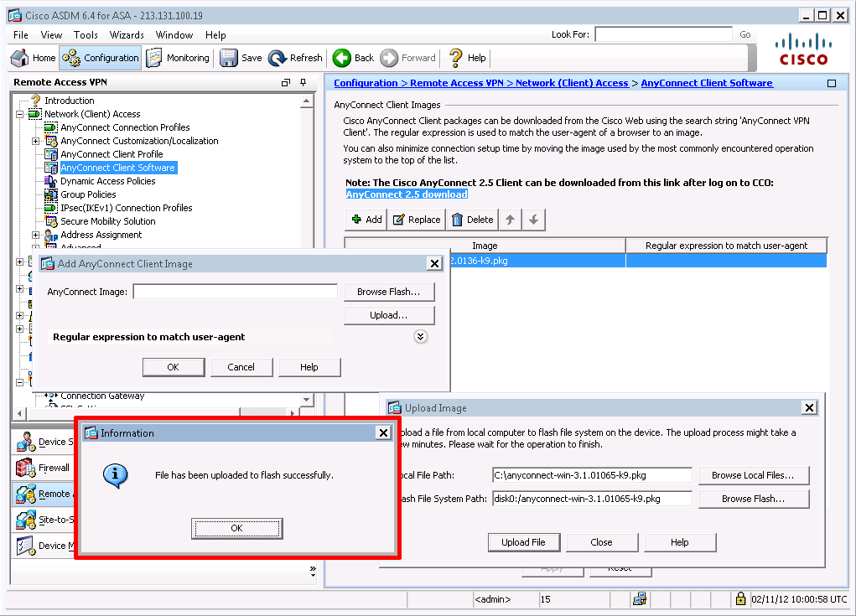Confirm the Information dialog with OK

point(237,528)
